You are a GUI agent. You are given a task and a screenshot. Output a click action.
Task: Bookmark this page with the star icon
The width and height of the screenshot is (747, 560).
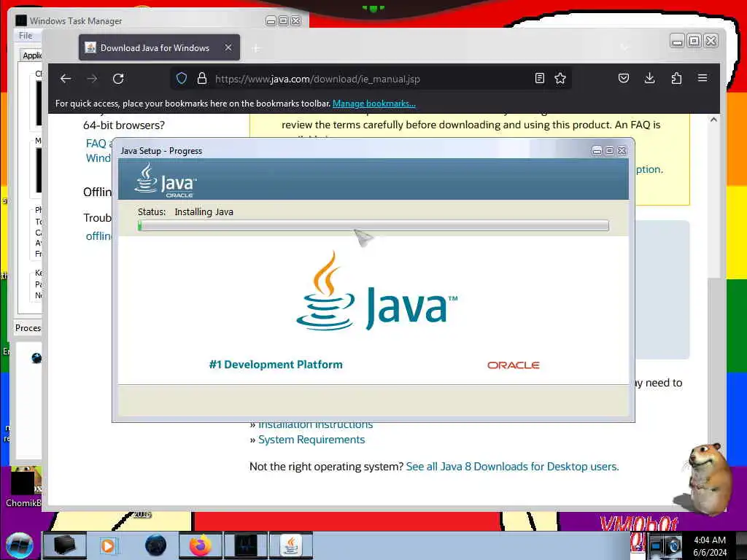point(560,79)
